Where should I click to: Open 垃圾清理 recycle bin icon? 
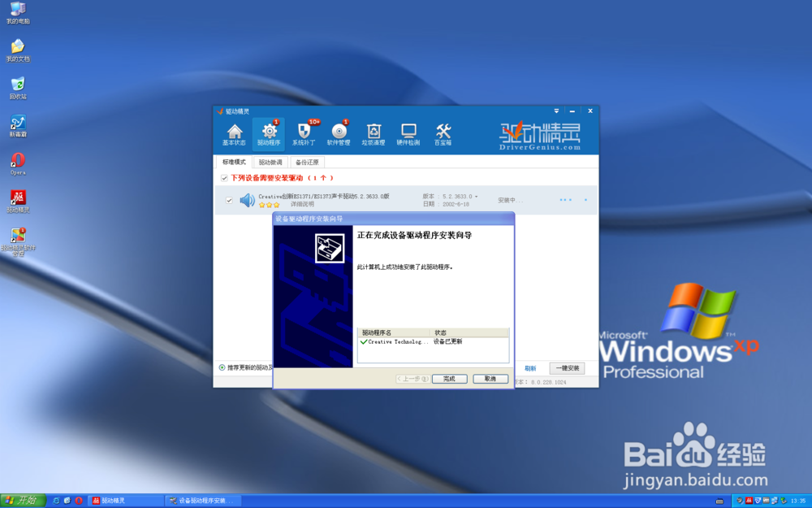(374, 134)
